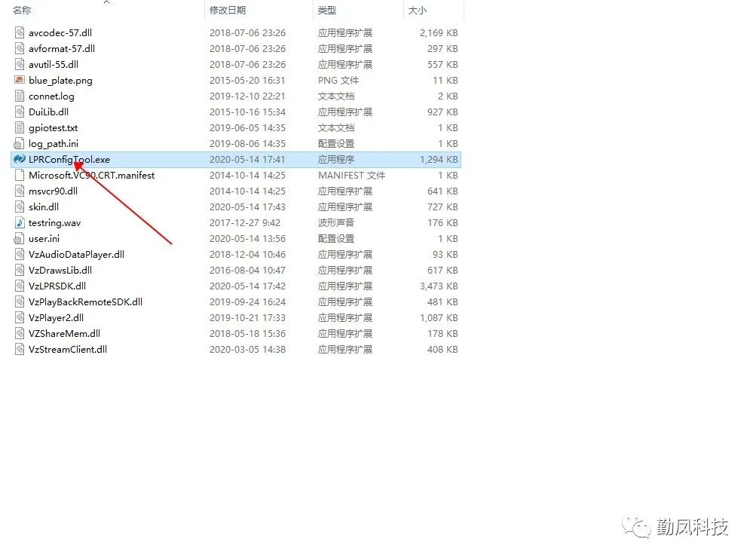
Task: Click the sort arrow above the 名称 column
Action: point(106,2)
